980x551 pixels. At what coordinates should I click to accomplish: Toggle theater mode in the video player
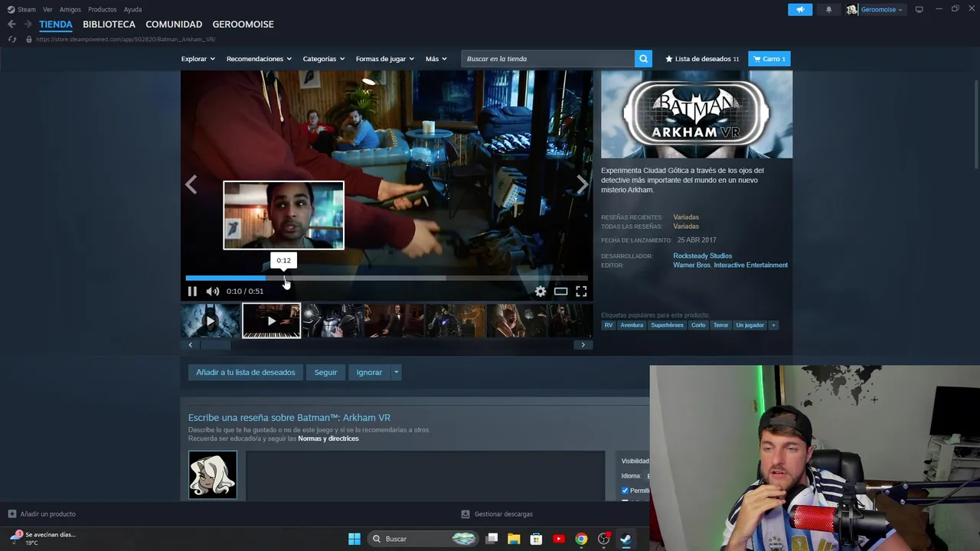[560, 291]
